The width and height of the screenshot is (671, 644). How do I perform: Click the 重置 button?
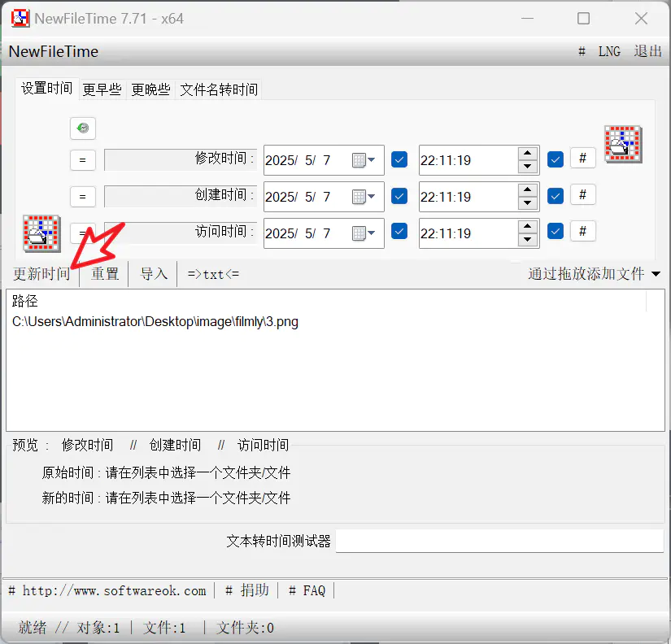point(104,274)
